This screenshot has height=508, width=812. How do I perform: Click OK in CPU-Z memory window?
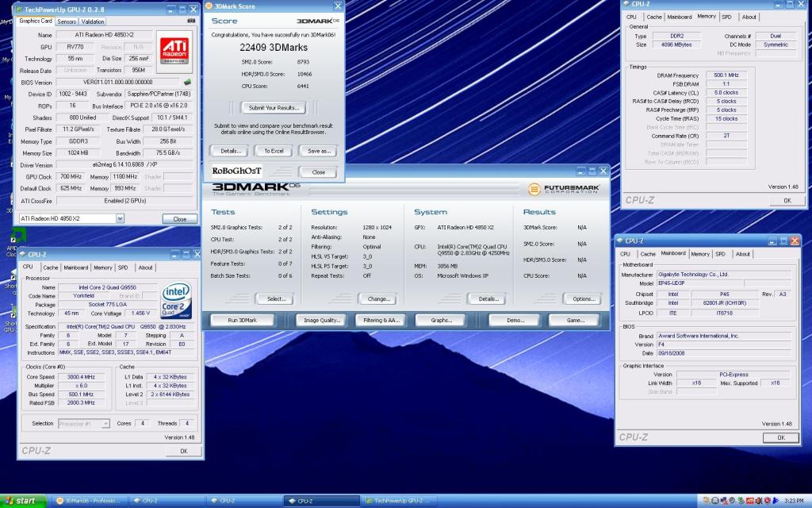(787, 200)
